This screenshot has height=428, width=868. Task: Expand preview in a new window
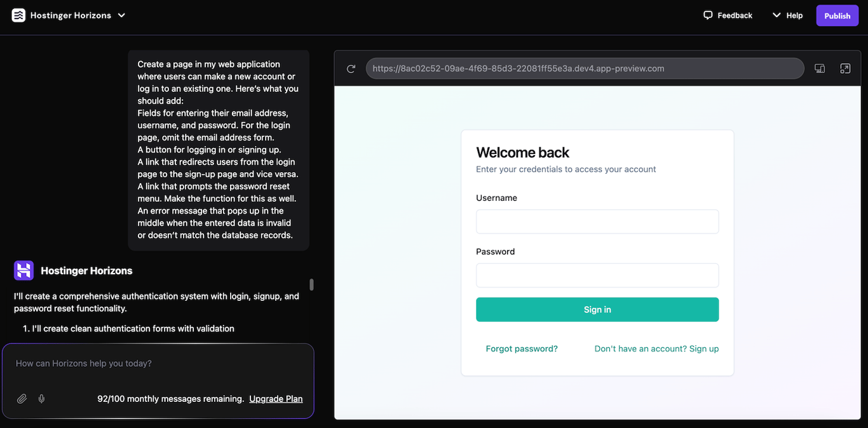tap(845, 68)
